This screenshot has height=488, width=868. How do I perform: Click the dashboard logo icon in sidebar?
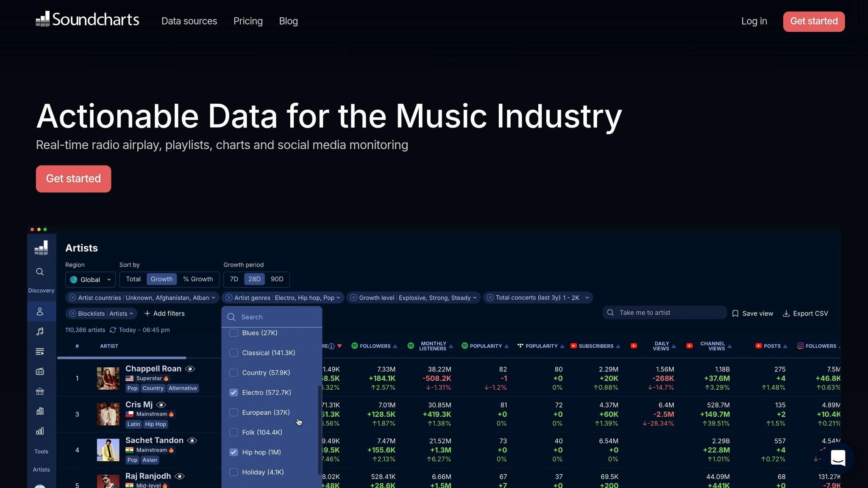click(41, 248)
